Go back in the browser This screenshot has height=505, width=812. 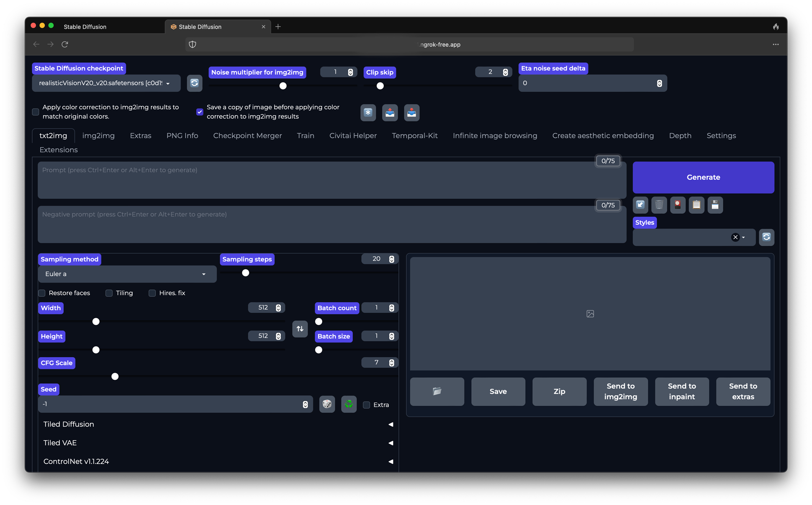36,44
